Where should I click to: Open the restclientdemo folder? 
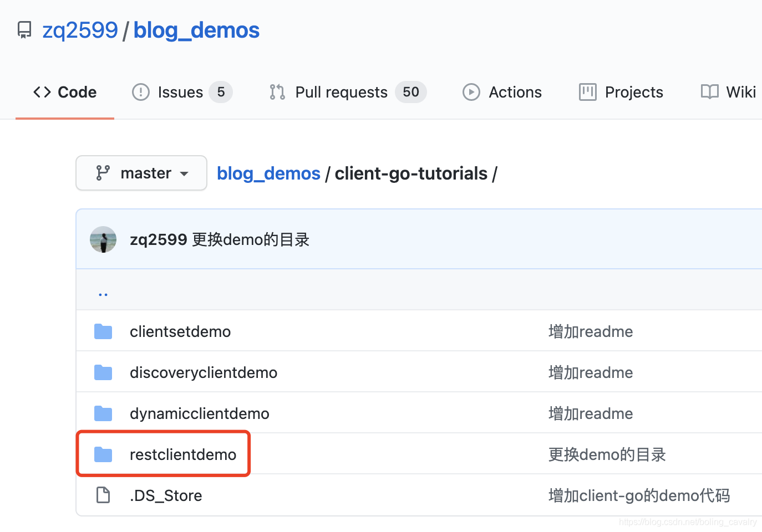click(x=183, y=454)
